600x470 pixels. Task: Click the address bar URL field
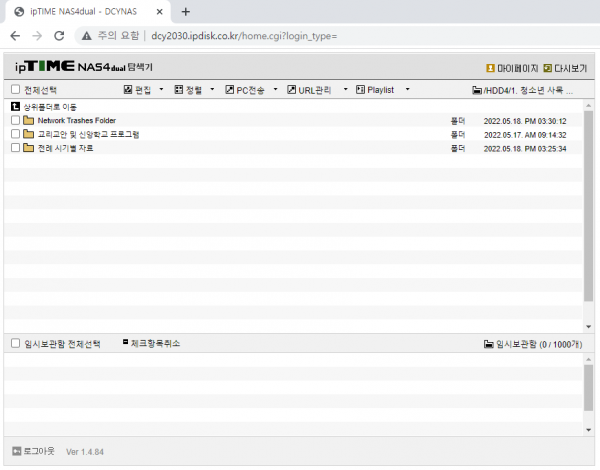pyautogui.click(x=244, y=36)
